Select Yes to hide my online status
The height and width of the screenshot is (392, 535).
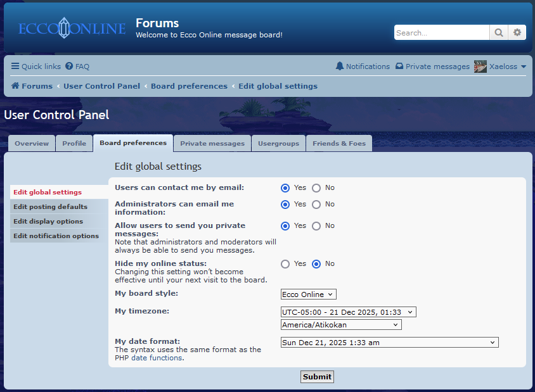pos(285,264)
